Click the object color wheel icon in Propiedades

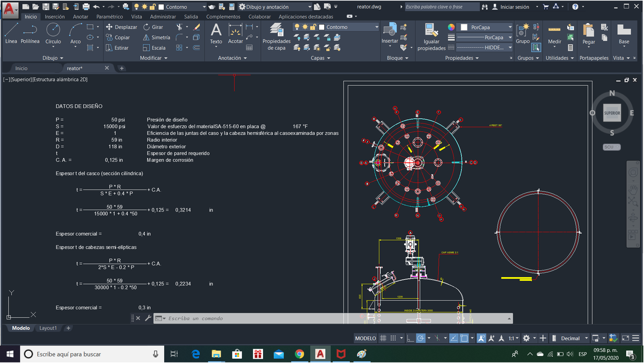pyautogui.click(x=451, y=27)
